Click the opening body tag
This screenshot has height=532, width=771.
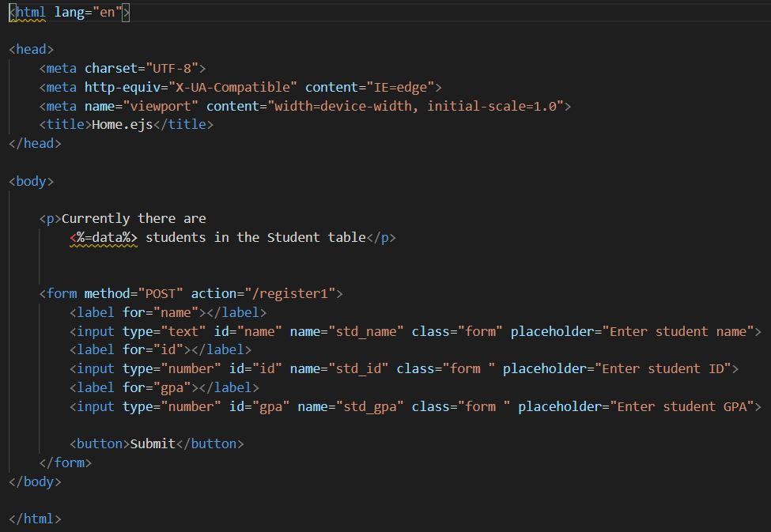pyautogui.click(x=31, y=181)
